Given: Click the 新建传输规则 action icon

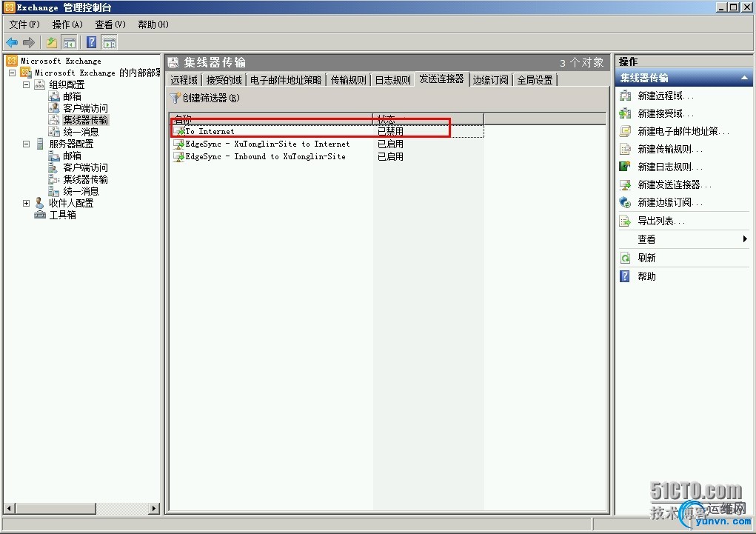Looking at the screenshot, I should pos(626,149).
